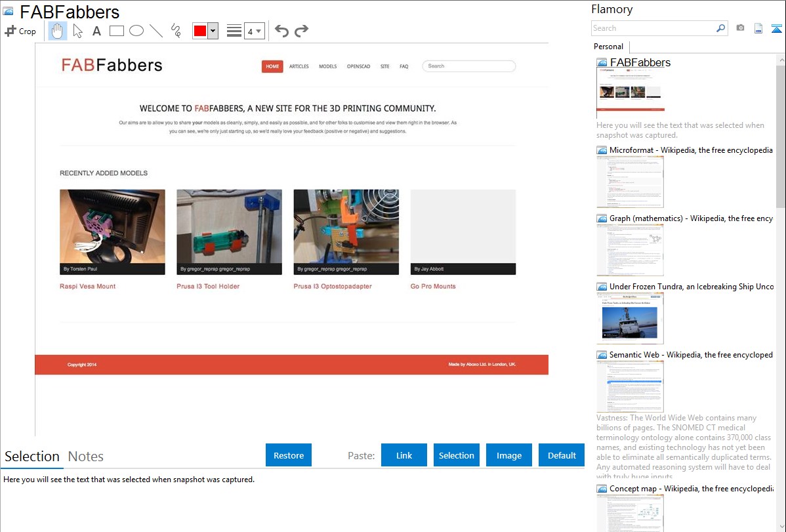
Task: Open the color picker dropdown arrow
Action: (x=213, y=31)
